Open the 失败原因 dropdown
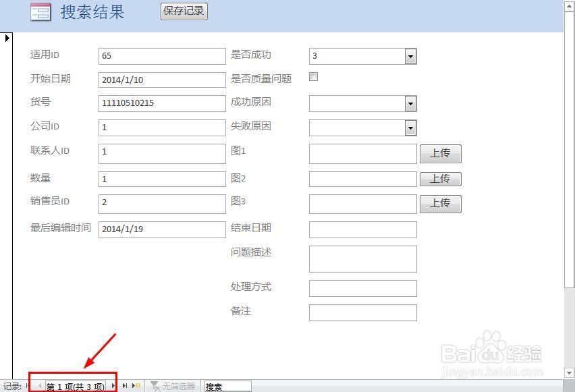Screen dimensions: 575x392 click(x=411, y=128)
